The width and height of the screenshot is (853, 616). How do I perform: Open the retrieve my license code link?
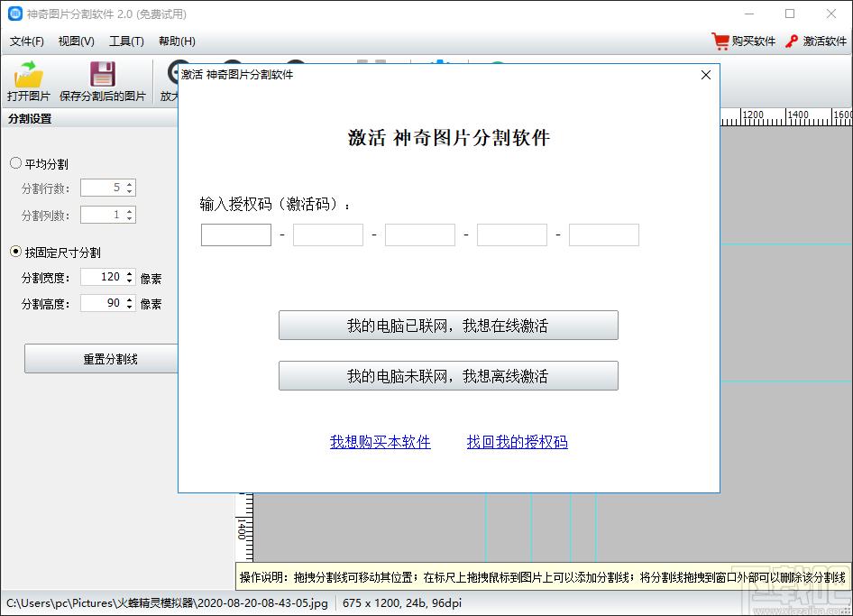point(518,442)
